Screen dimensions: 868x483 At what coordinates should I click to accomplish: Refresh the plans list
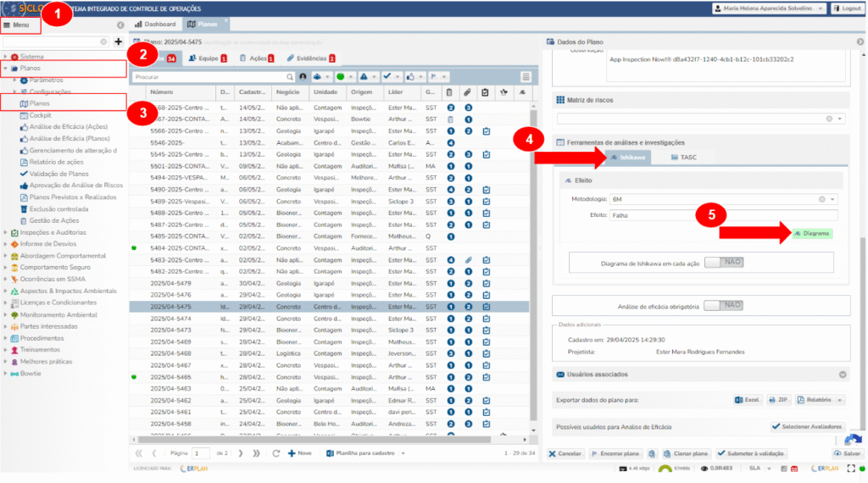pos(275,453)
